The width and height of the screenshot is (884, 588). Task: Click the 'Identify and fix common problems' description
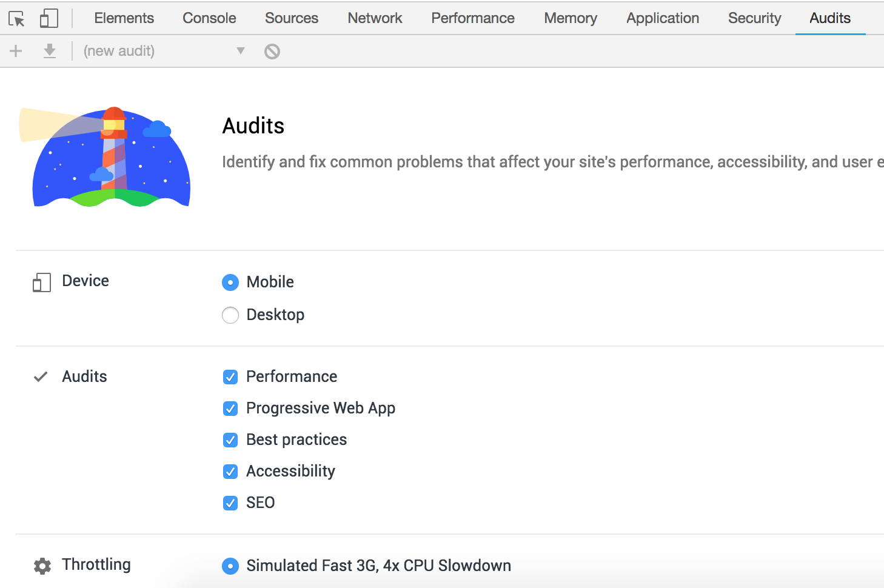(x=553, y=162)
